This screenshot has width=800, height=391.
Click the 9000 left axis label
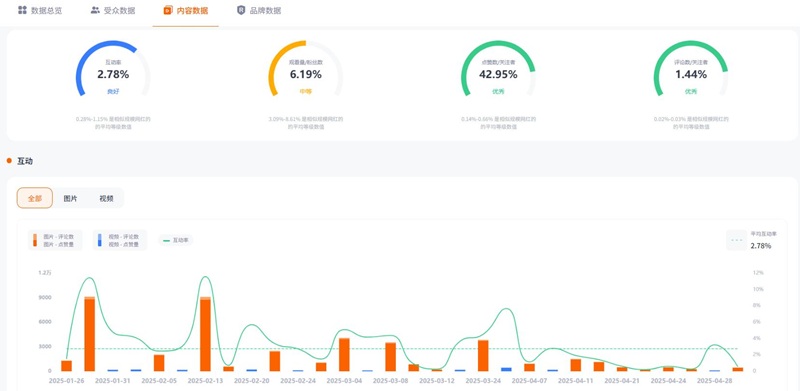(45, 297)
